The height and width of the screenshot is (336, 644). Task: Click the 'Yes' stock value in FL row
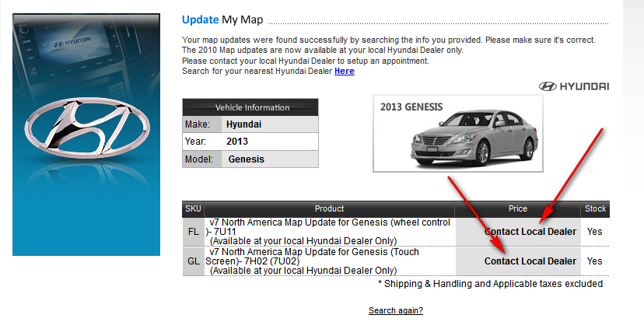pos(594,232)
